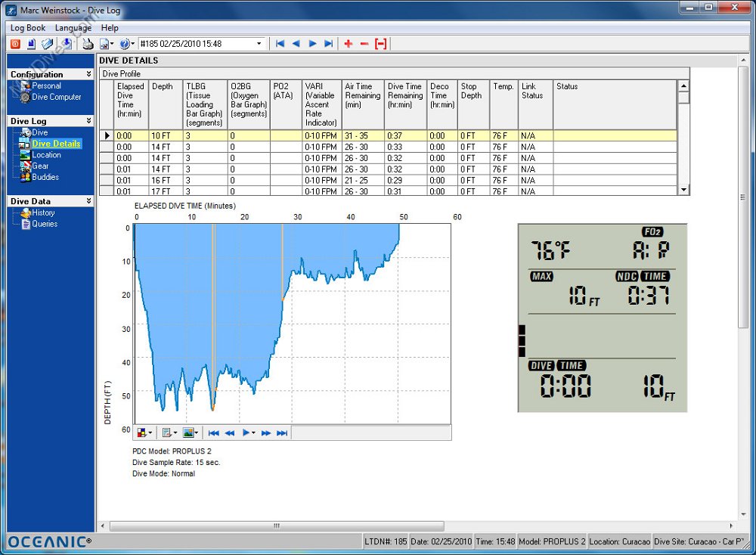Collapse the Configuration sidebar section
Viewport: 756px width, 555px height.
coord(88,74)
